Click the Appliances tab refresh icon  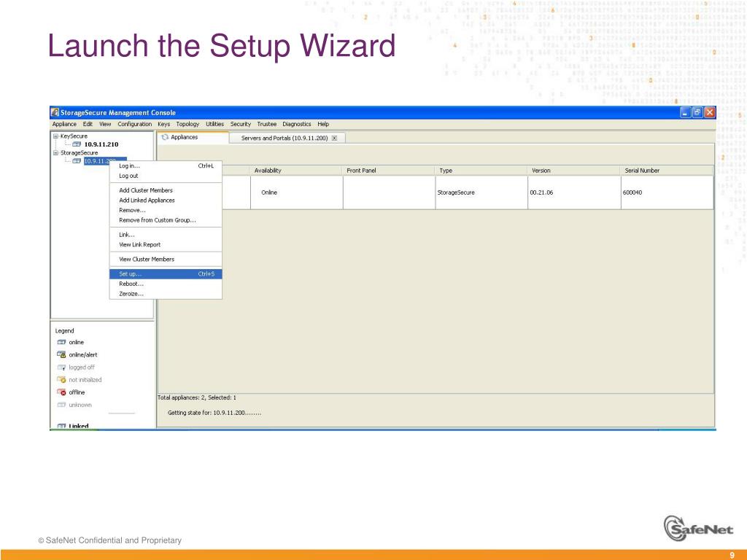166,137
